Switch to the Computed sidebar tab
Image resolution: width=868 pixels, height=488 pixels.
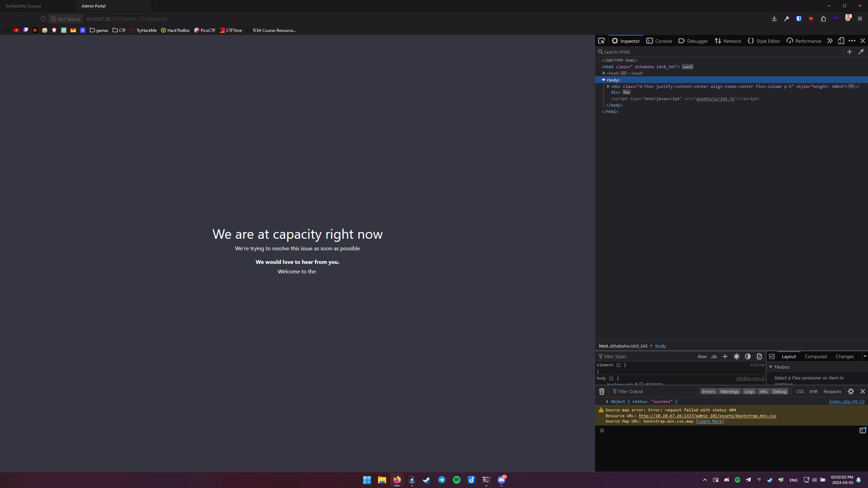coord(816,356)
